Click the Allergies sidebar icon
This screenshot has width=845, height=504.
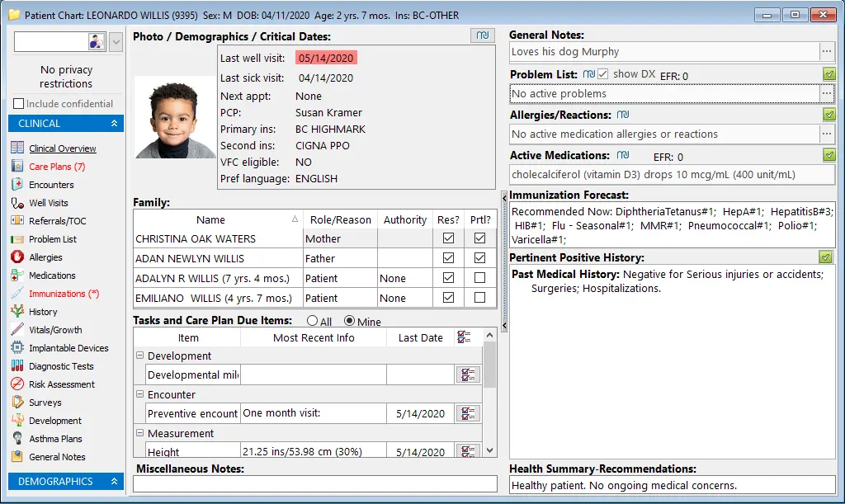[x=17, y=257]
